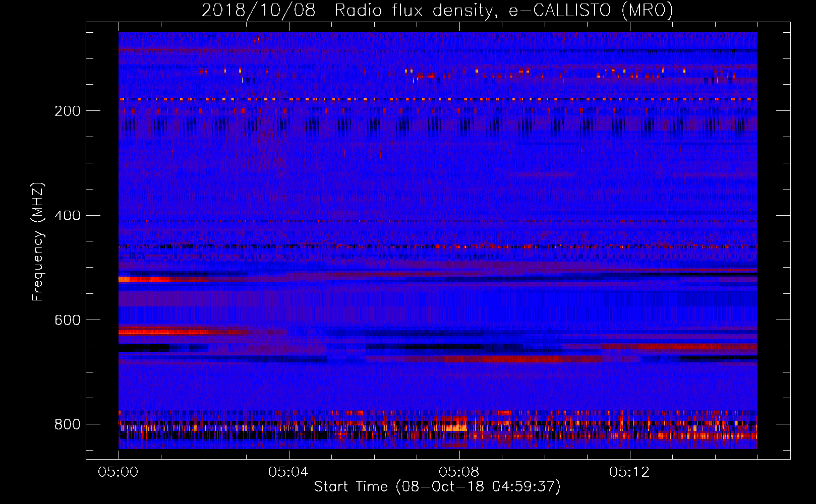The height and width of the screenshot is (504, 816).
Task: Click the 'Start Time (08-Oct-18 04:59:37)' axis label
Action: click(x=437, y=487)
